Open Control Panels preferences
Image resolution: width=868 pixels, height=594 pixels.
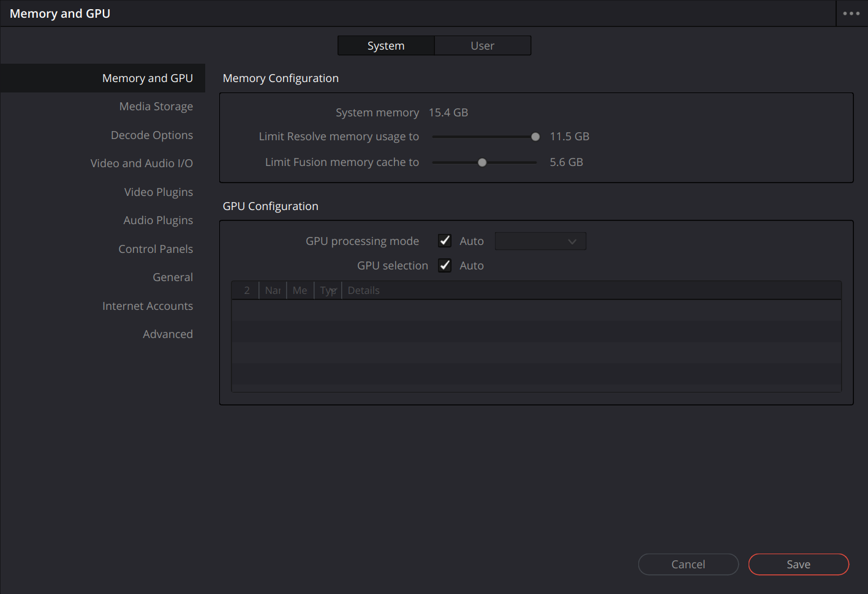pos(156,249)
